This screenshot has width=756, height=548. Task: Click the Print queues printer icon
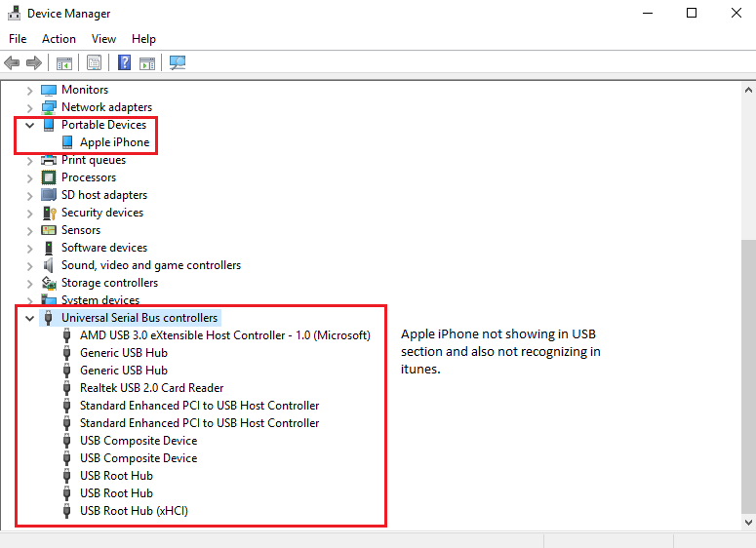[x=49, y=160]
